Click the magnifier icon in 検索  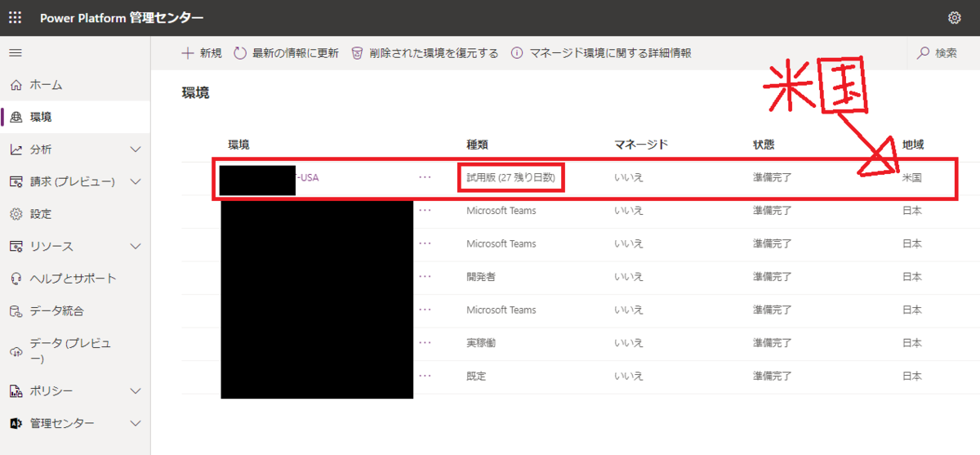pos(924,53)
